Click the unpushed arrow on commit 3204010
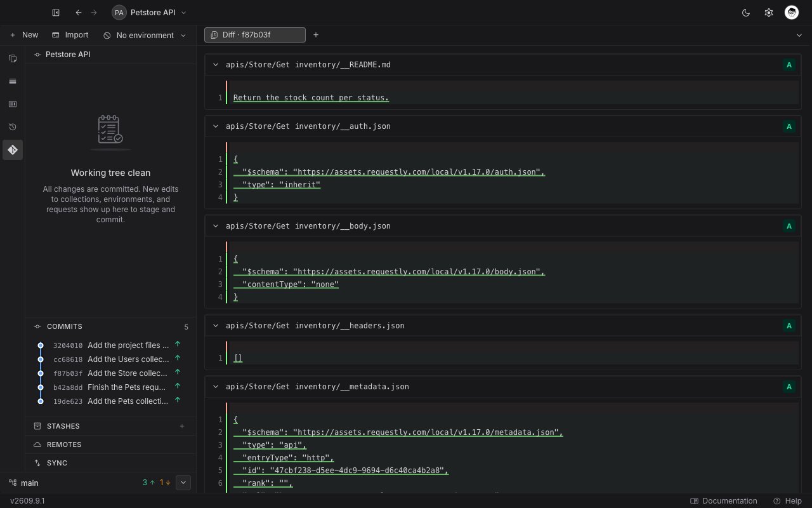Image resolution: width=812 pixels, height=508 pixels. pyautogui.click(x=178, y=344)
